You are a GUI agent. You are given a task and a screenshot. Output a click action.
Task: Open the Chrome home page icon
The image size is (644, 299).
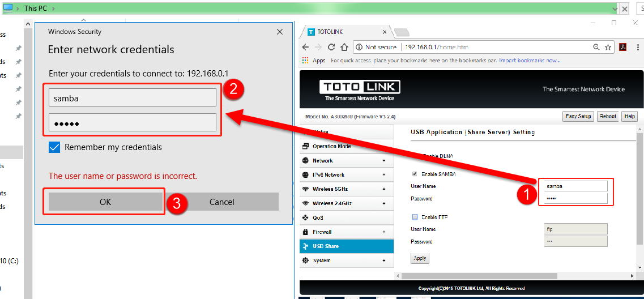(x=345, y=47)
